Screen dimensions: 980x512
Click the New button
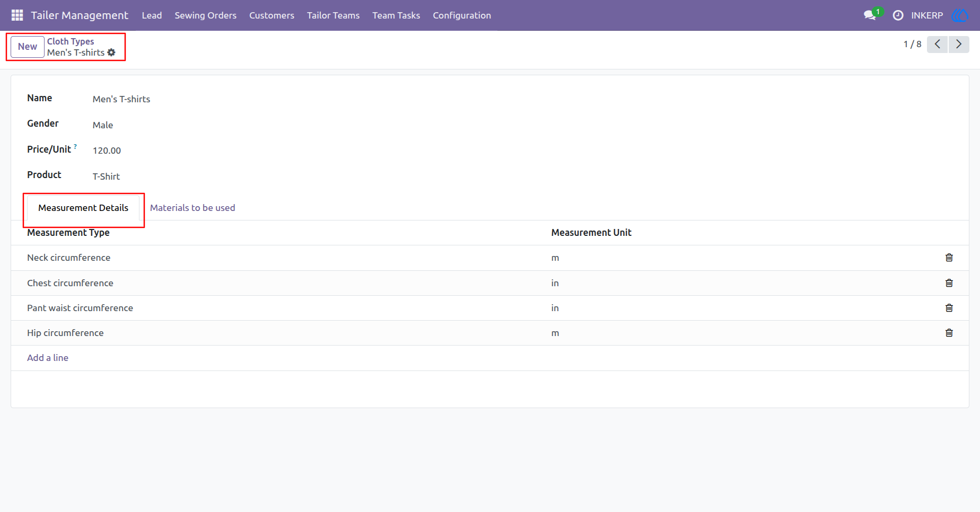click(x=28, y=47)
